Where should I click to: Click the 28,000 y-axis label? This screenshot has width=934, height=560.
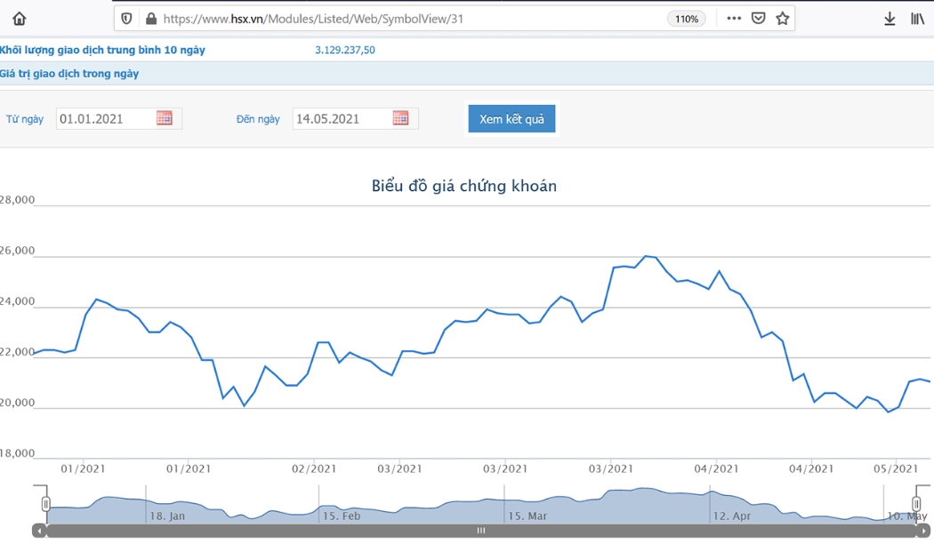[x=17, y=200]
